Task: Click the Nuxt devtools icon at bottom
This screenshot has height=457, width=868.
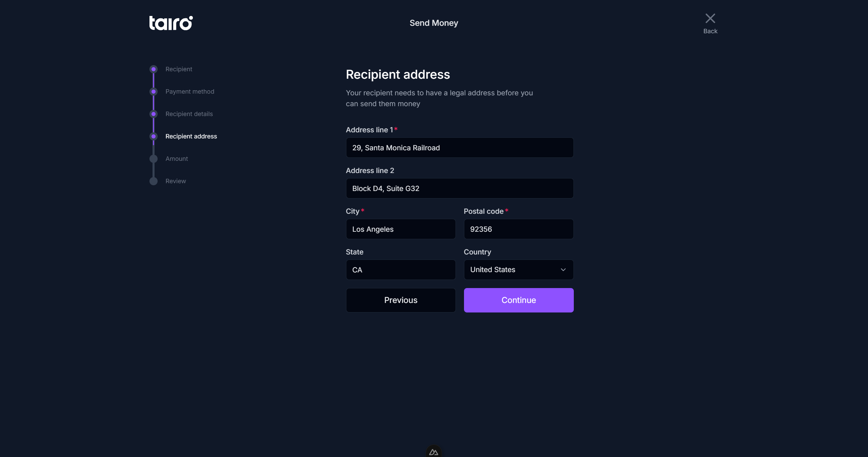Action: (433, 452)
